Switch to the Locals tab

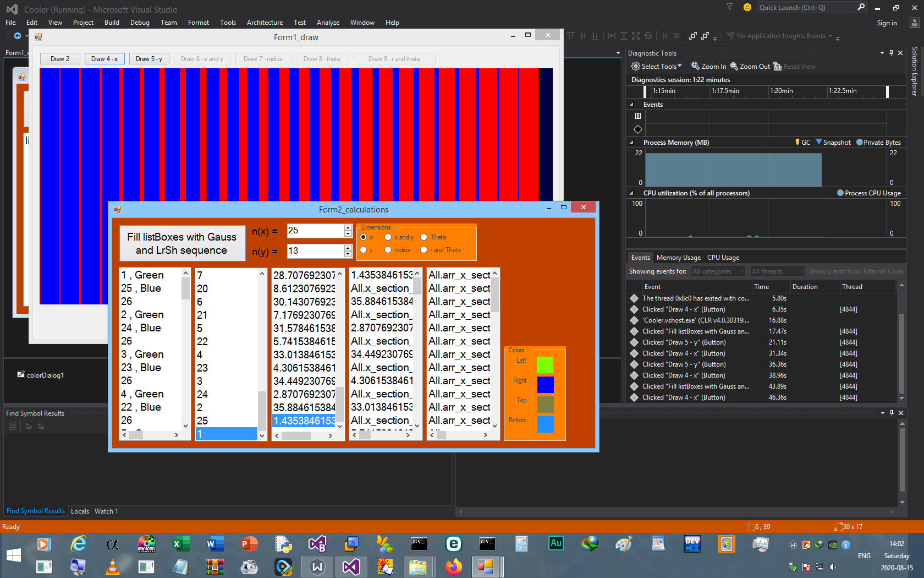[80, 511]
